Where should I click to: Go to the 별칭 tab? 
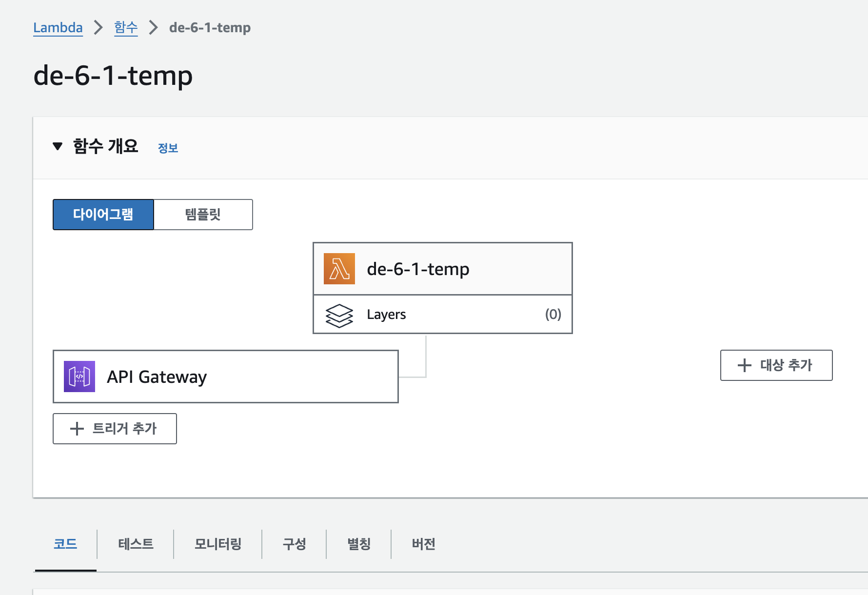pyautogui.click(x=359, y=544)
